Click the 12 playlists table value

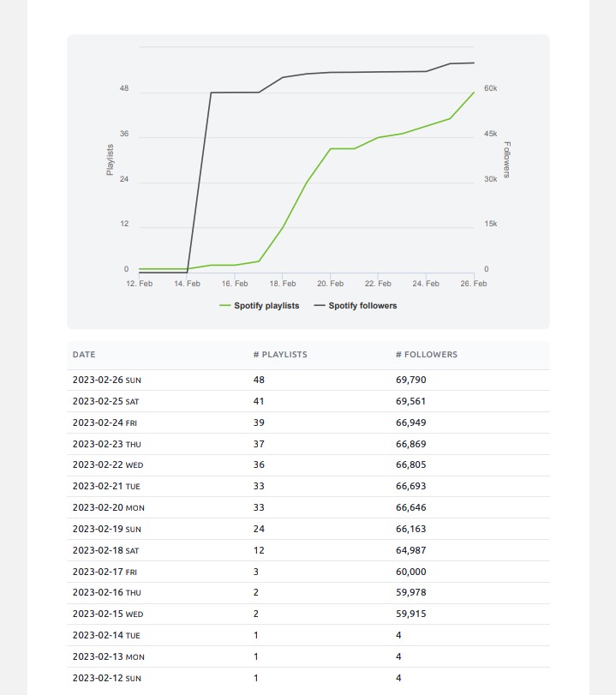[x=259, y=550]
